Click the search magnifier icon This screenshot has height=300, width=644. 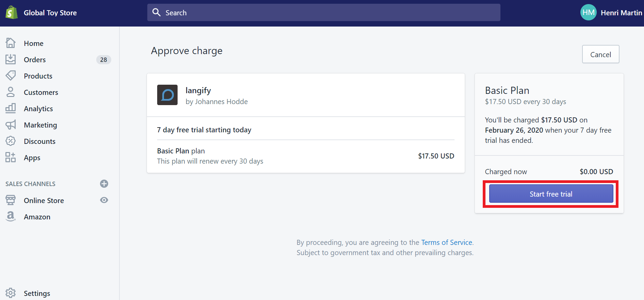point(156,12)
